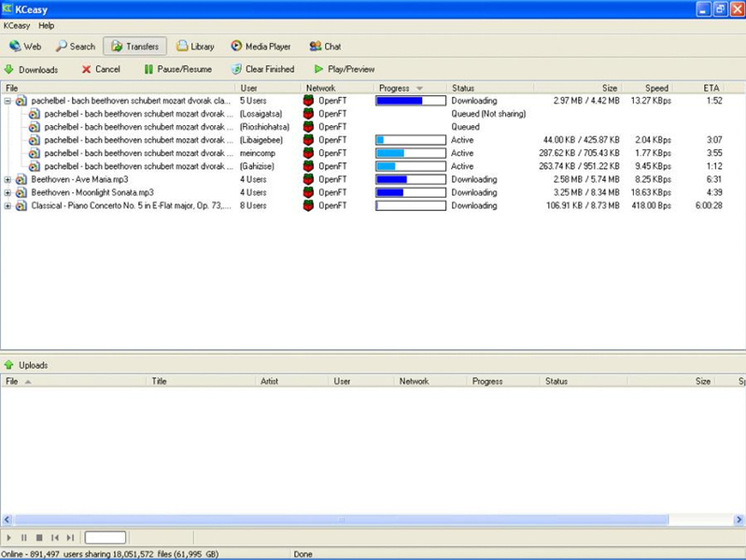The image size is (746, 560).
Task: Select '8 Users' cell in Piano Concerto row
Action: (253, 206)
